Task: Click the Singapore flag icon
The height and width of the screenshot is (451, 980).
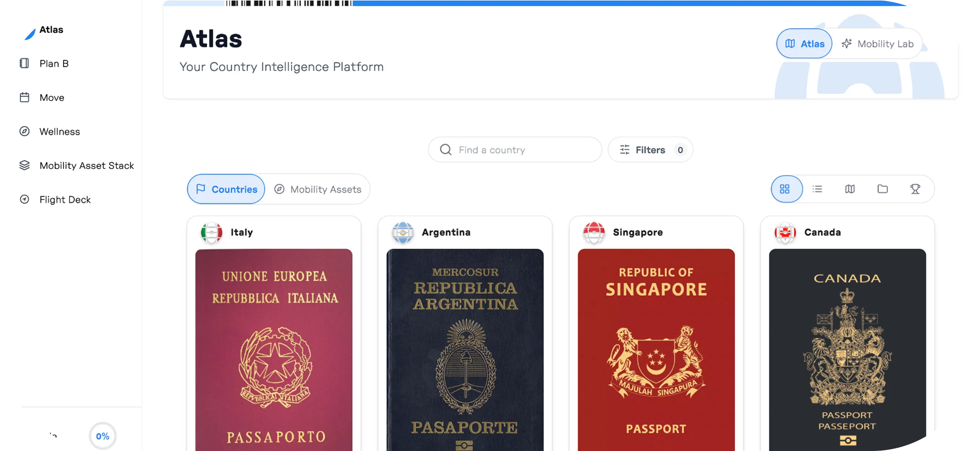Action: [x=593, y=232]
